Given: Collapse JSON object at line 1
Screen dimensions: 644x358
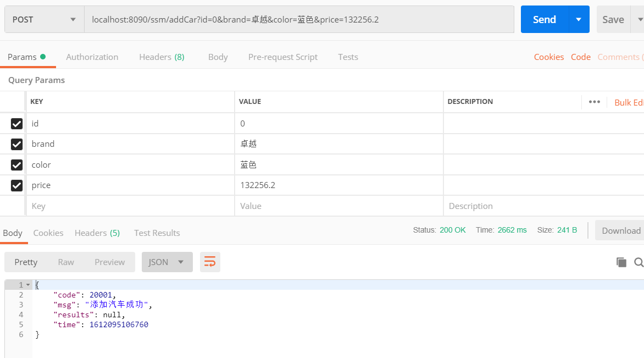Looking at the screenshot, I should coord(28,285).
